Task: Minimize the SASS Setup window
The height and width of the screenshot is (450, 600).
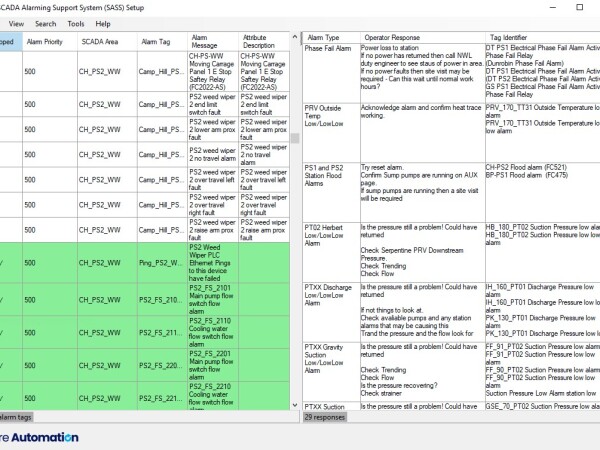Action: point(553,7)
